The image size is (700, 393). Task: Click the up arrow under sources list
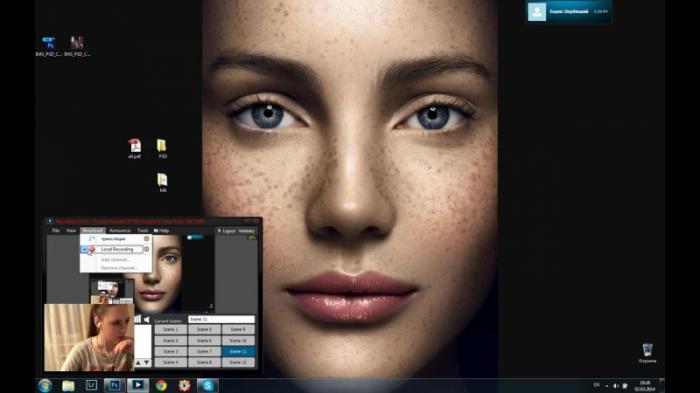(x=138, y=363)
